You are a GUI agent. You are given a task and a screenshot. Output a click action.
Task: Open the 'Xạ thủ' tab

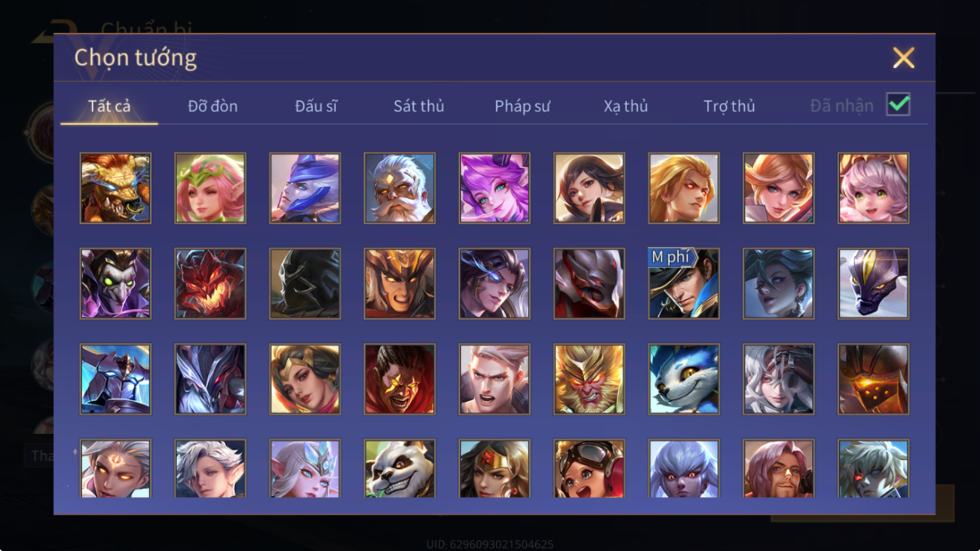tap(625, 106)
